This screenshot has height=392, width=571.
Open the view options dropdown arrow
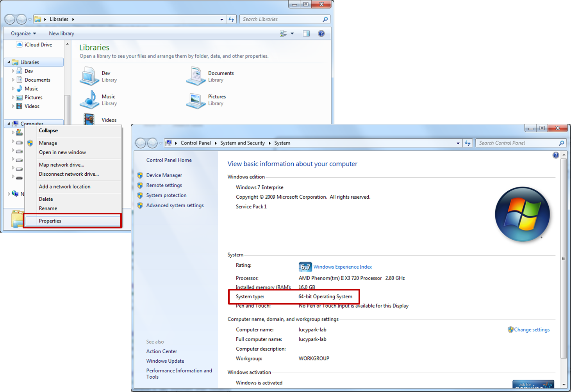[x=292, y=34]
